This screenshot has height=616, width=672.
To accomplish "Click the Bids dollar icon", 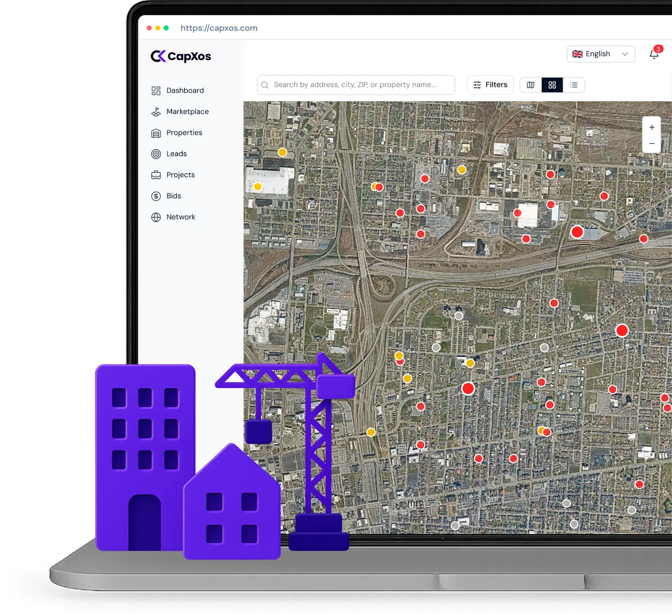I will click(x=156, y=196).
